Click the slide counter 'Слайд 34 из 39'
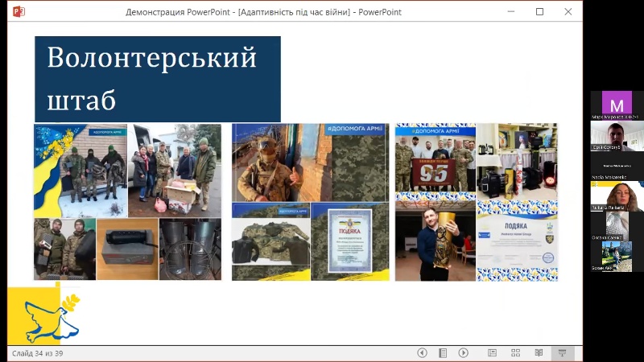This screenshot has height=362, width=644. coord(37,353)
